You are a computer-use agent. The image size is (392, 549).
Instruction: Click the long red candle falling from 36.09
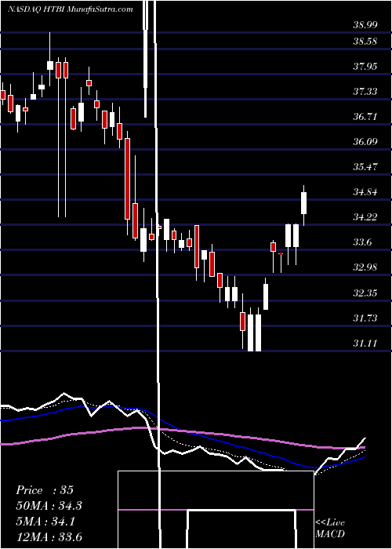(x=128, y=179)
